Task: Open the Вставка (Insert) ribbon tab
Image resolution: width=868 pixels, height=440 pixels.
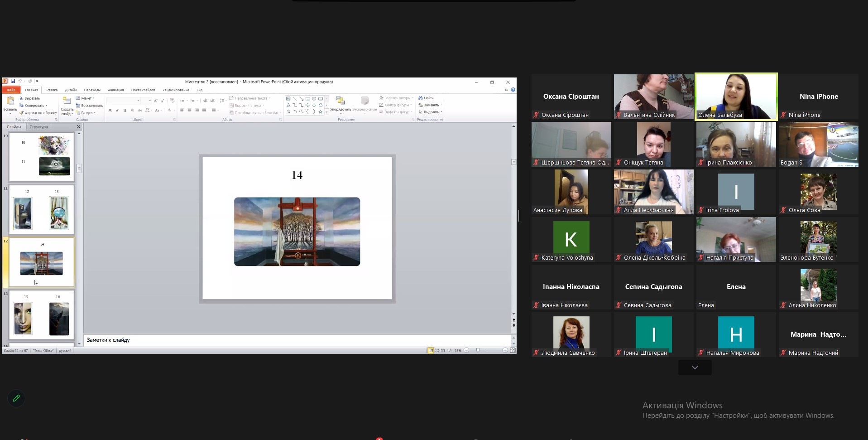Action: point(51,90)
